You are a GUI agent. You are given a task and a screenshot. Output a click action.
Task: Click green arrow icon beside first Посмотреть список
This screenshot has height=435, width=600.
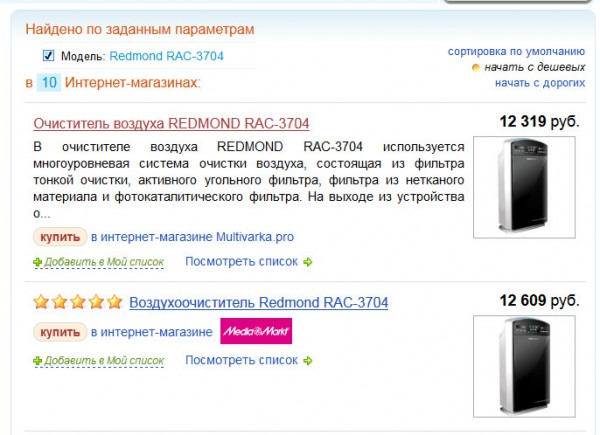coord(308,262)
